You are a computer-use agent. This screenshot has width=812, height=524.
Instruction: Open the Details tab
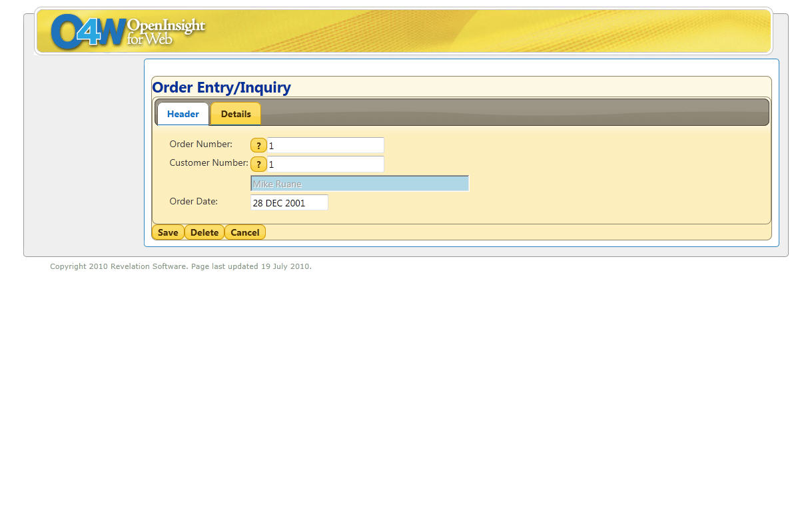pyautogui.click(x=236, y=114)
